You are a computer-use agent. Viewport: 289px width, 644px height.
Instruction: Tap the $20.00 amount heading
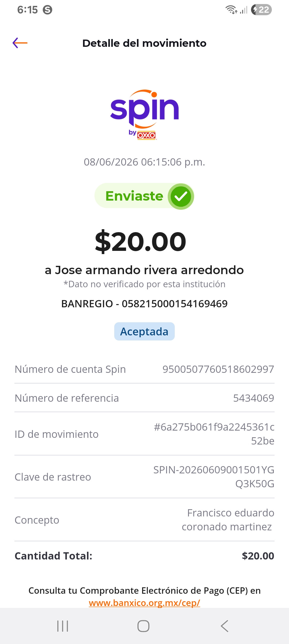(x=141, y=241)
